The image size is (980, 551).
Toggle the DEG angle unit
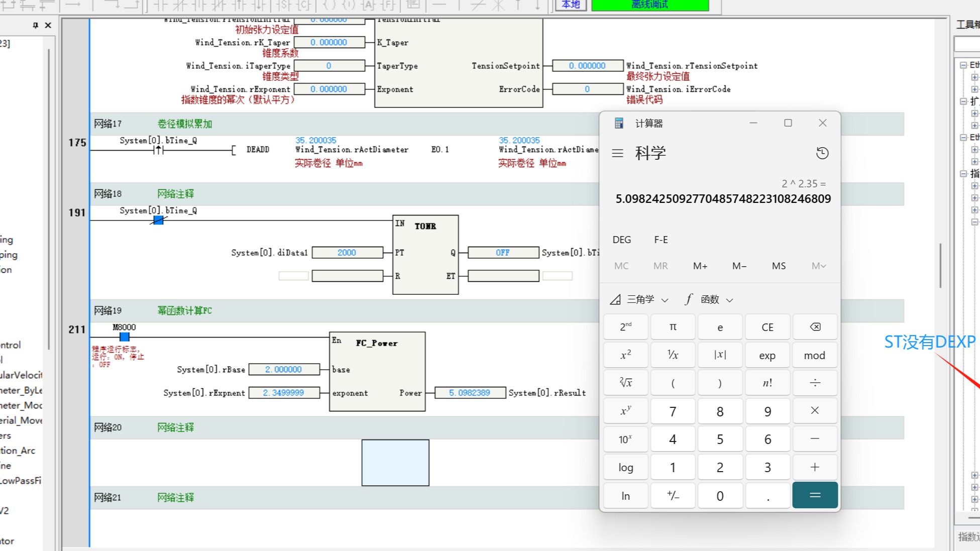(621, 240)
